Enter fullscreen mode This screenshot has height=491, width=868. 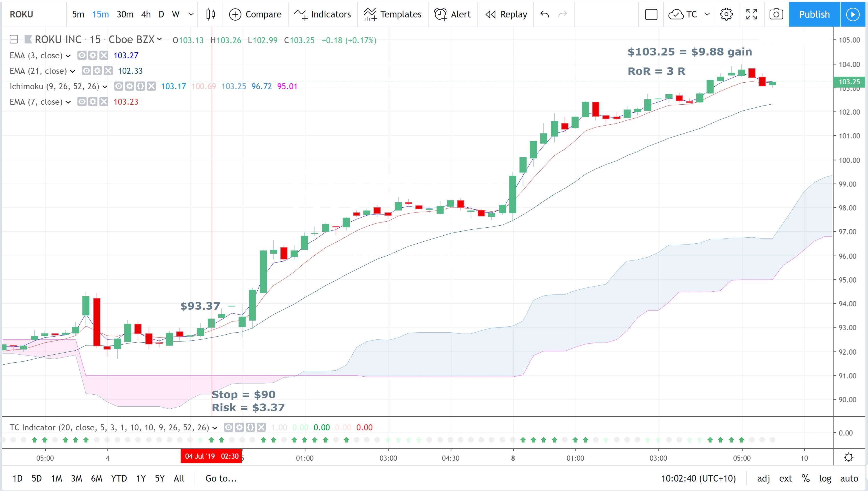pos(751,14)
